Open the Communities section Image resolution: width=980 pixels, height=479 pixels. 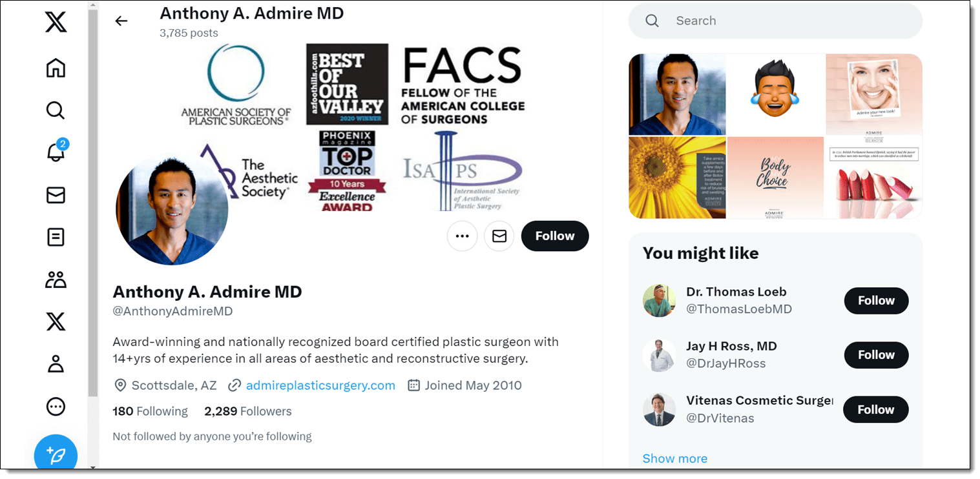pos(56,279)
